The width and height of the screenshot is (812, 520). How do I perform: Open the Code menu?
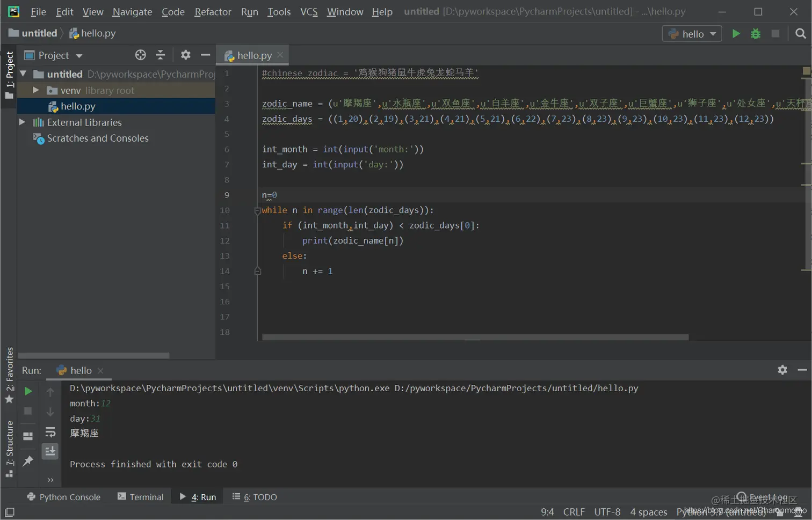[x=173, y=11]
